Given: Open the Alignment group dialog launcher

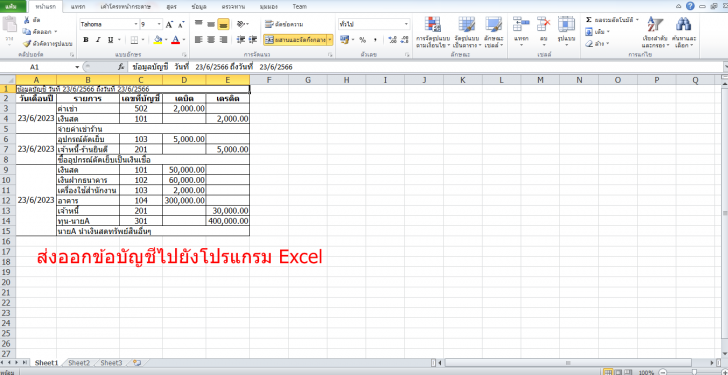Looking at the screenshot, I should pos(330,55).
